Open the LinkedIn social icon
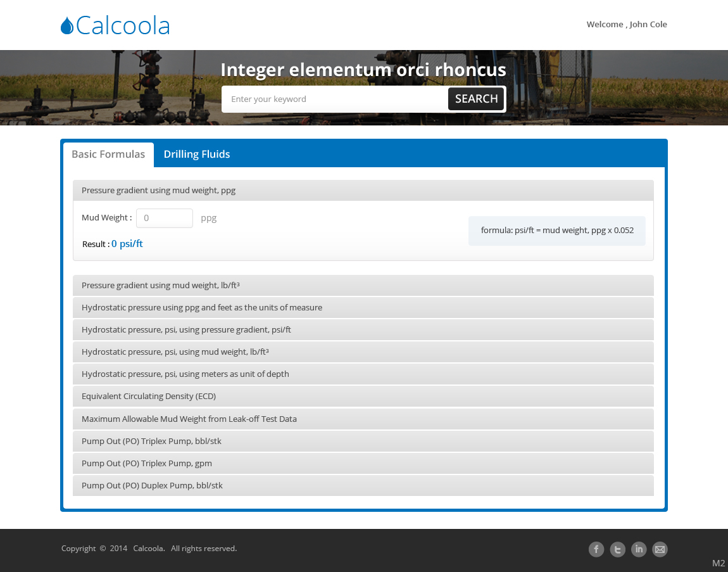The image size is (728, 572). pos(639,549)
